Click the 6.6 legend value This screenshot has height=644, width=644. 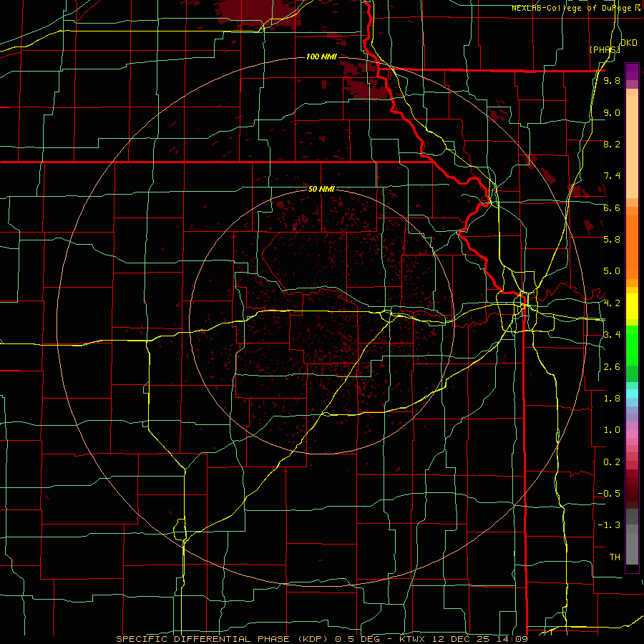point(612,208)
